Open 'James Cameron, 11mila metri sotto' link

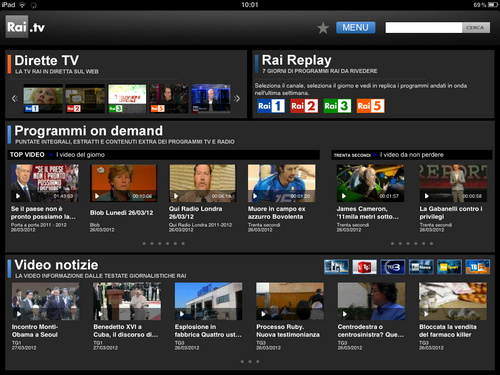point(368,213)
